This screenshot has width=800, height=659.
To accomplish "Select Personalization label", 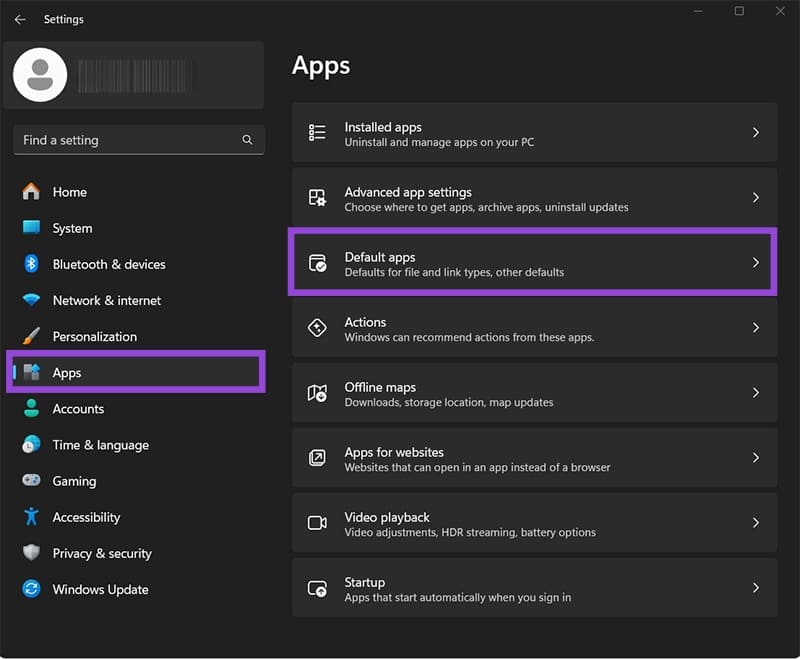I will (x=95, y=337).
